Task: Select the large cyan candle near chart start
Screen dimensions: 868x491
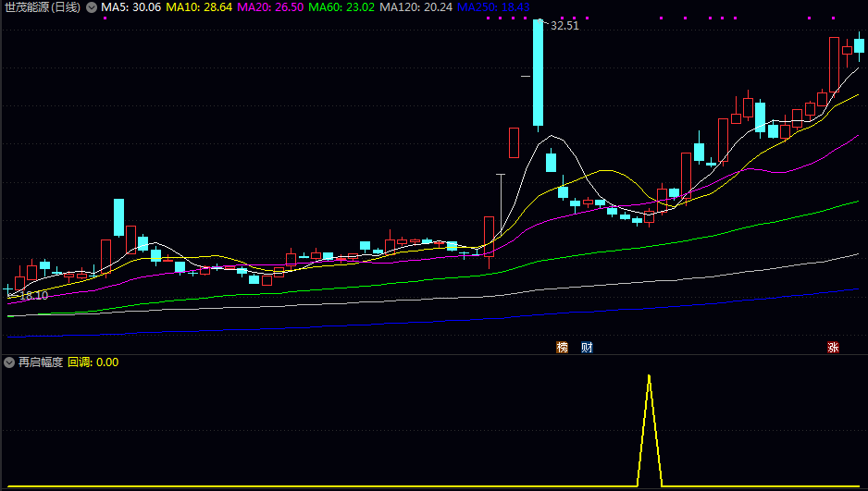Action: [118, 217]
